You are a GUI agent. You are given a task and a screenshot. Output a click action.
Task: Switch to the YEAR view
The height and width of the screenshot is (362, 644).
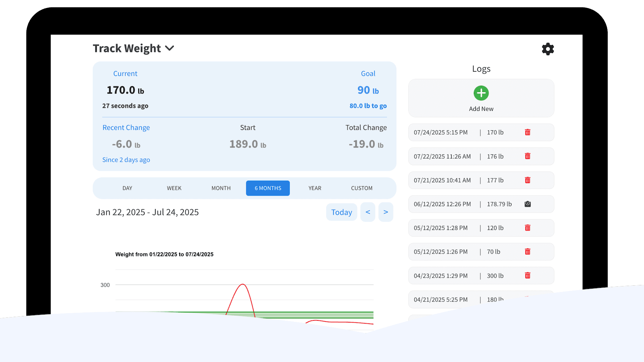(315, 188)
